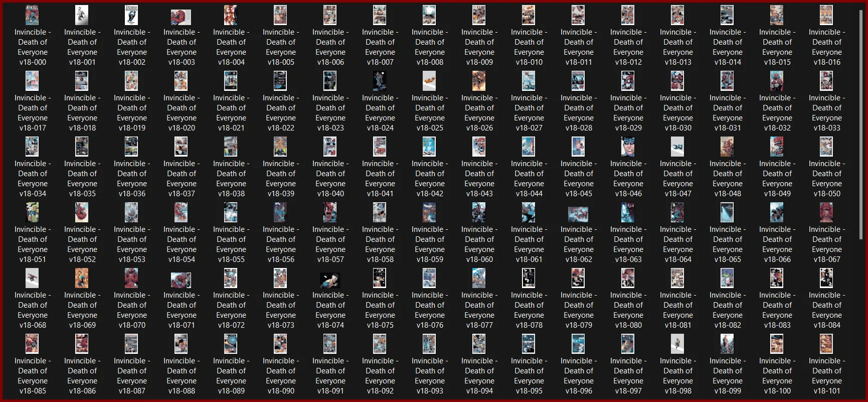The height and width of the screenshot is (402, 868).
Task: Click file label v18-100
Action: [x=777, y=376]
